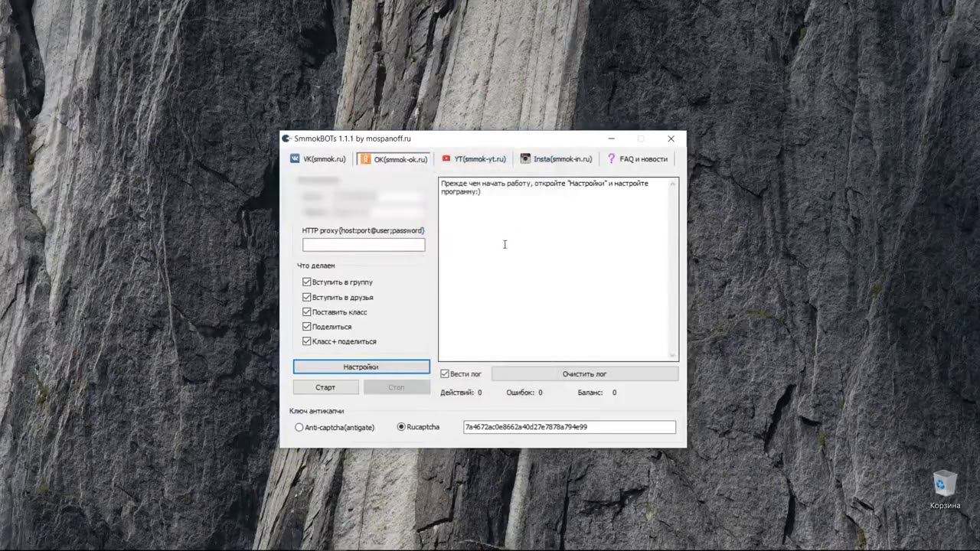Switch to the VK(smmok.ru) tab

pyautogui.click(x=317, y=159)
